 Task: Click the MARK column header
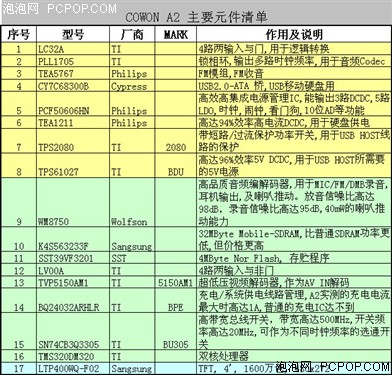pyautogui.click(x=176, y=34)
